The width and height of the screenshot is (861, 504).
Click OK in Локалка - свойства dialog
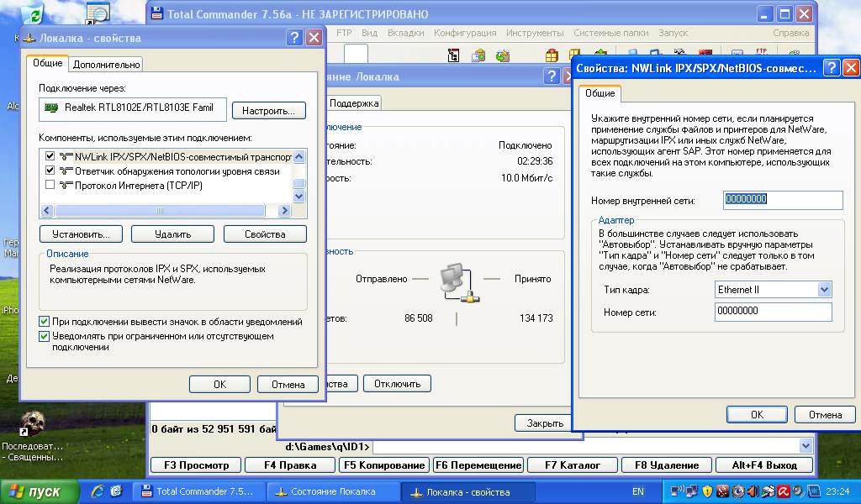(219, 385)
